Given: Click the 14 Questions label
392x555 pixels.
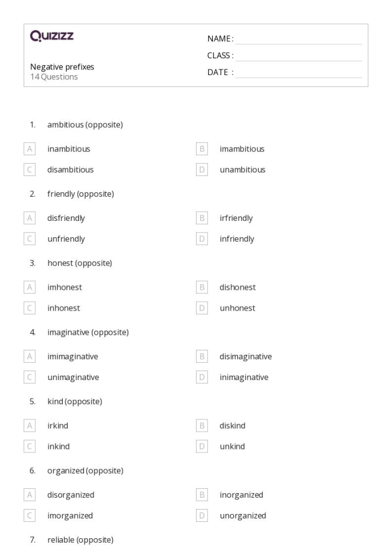Looking at the screenshot, I should click(x=54, y=77).
